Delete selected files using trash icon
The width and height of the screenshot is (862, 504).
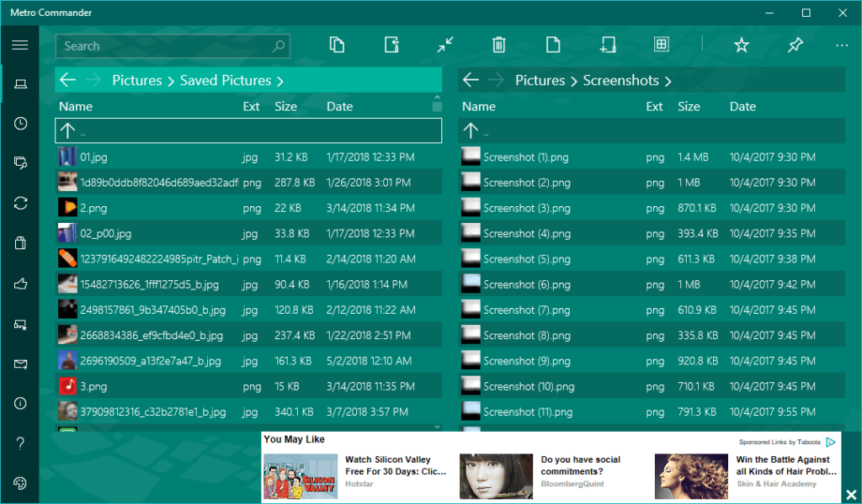(x=498, y=45)
